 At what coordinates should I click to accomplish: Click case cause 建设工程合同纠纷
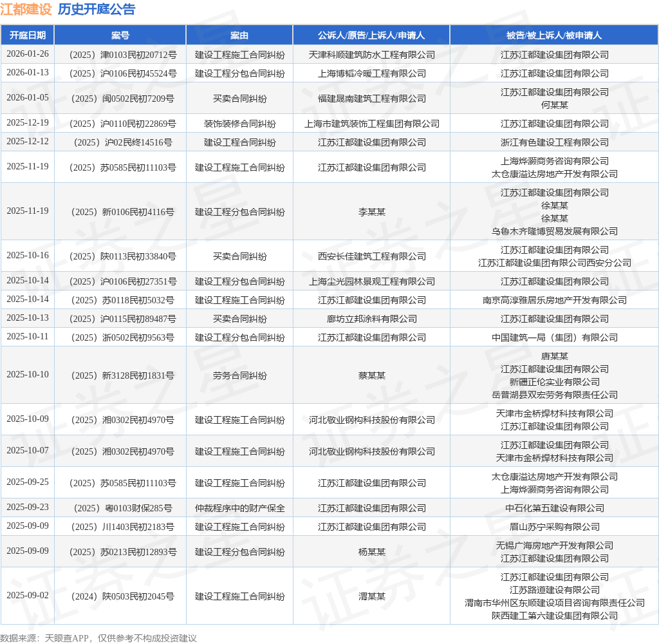click(239, 142)
